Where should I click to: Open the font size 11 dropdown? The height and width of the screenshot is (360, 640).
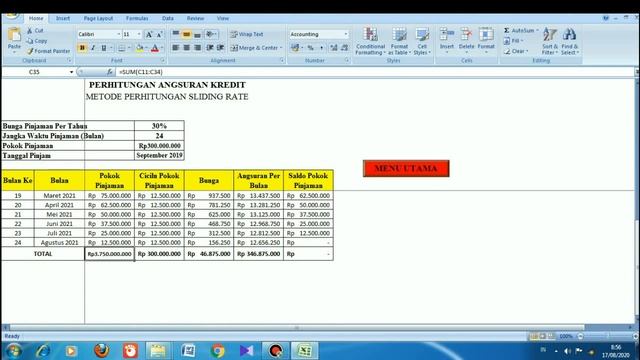139,34
